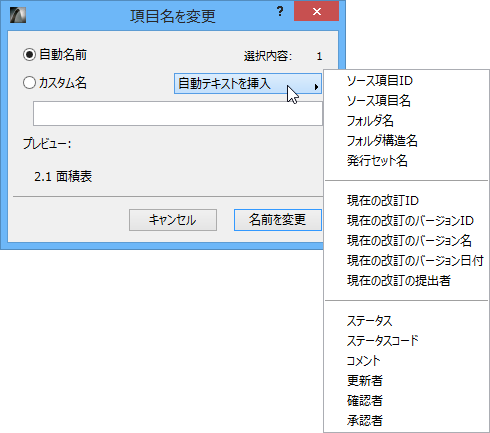This screenshot has height=433, width=490.
Task: Click the 名前を変更 button
Action: [277, 220]
